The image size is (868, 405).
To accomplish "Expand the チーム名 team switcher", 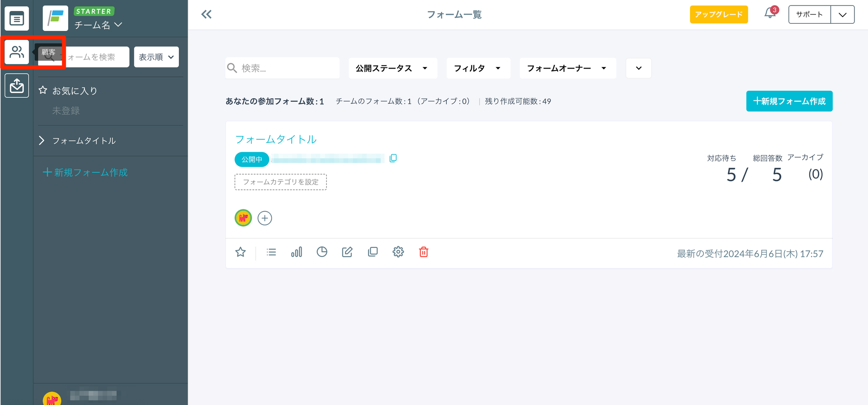I will coord(98,25).
